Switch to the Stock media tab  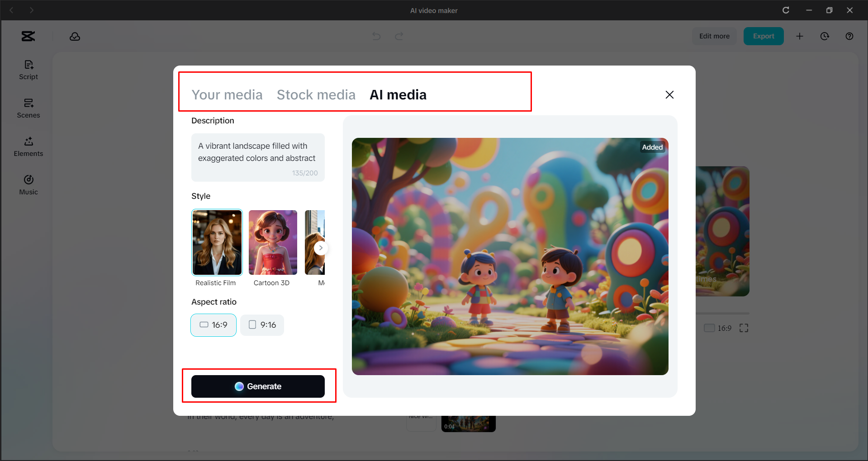pos(316,95)
